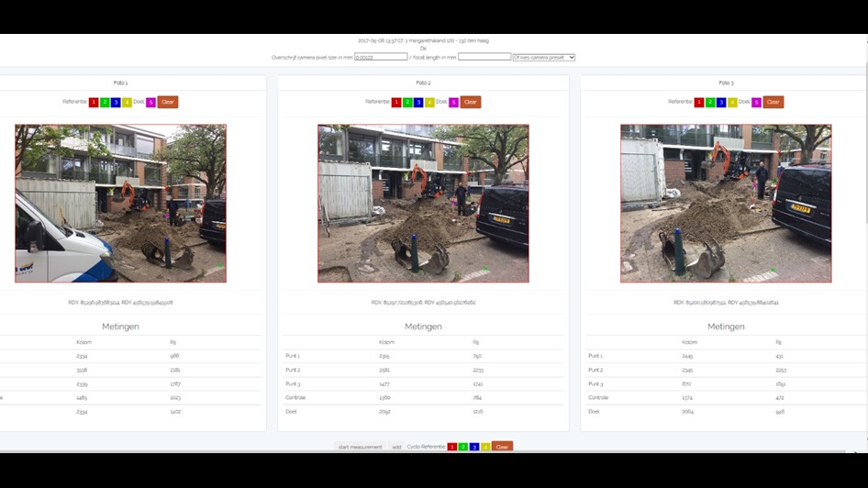Select yellow reference 4 in Foto 3
868x488 pixels.
click(x=732, y=102)
